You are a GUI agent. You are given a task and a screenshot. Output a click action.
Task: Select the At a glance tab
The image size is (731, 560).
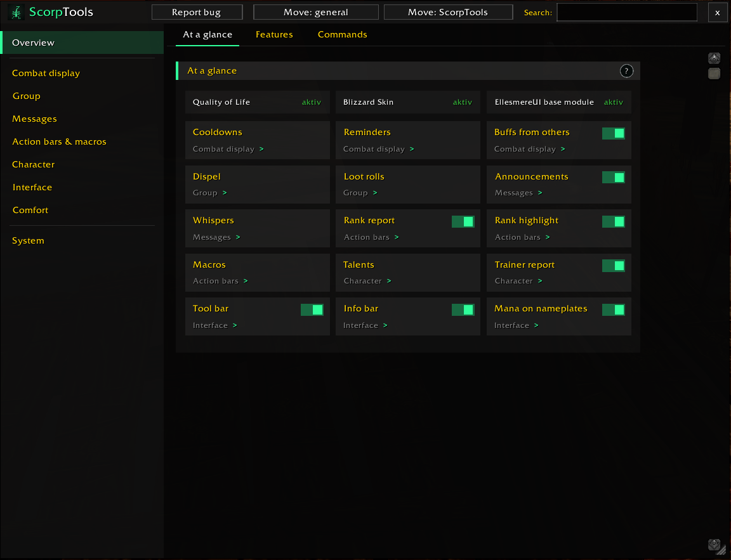coord(207,34)
